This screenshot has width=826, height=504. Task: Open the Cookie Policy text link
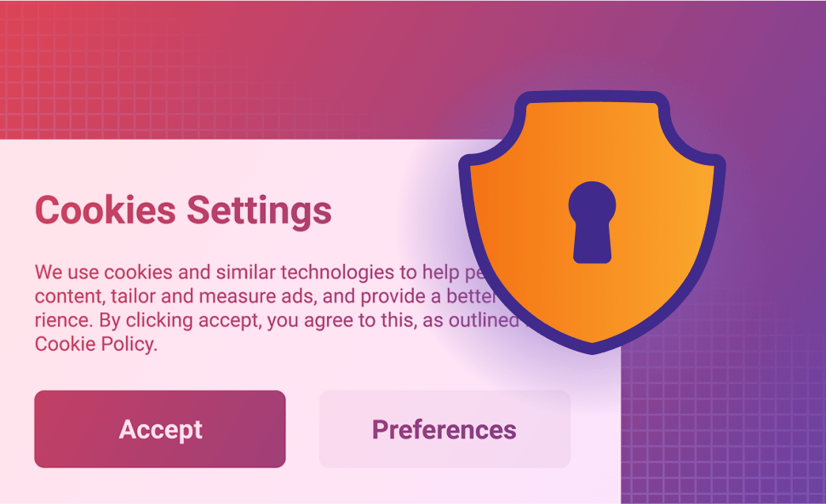96,344
